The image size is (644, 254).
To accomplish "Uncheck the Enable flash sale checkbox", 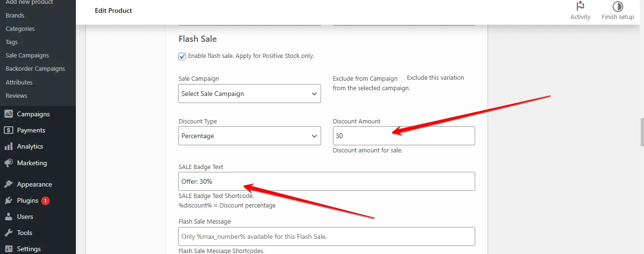I will click(x=182, y=56).
